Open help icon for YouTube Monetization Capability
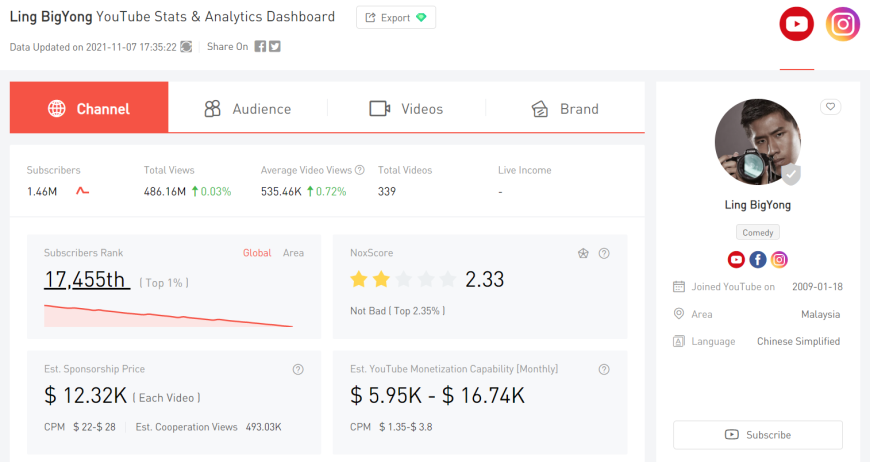870x462 pixels. click(x=604, y=369)
